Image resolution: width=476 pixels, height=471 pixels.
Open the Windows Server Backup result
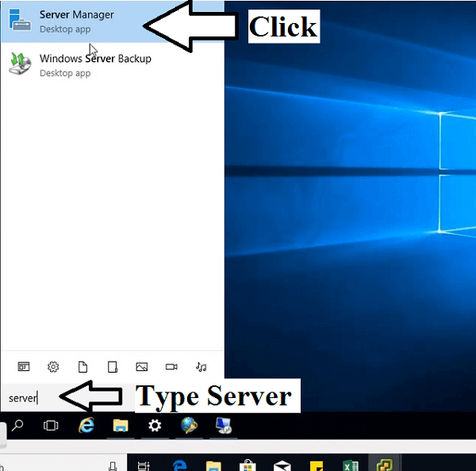click(x=113, y=65)
